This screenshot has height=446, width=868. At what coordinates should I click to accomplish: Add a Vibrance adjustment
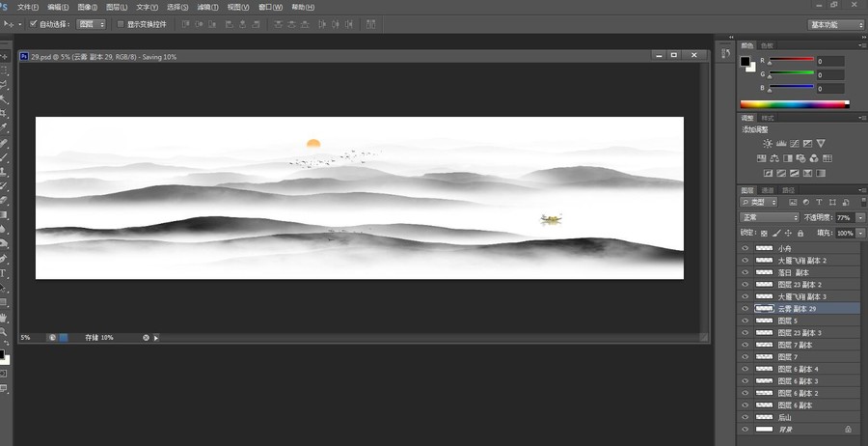coord(821,144)
